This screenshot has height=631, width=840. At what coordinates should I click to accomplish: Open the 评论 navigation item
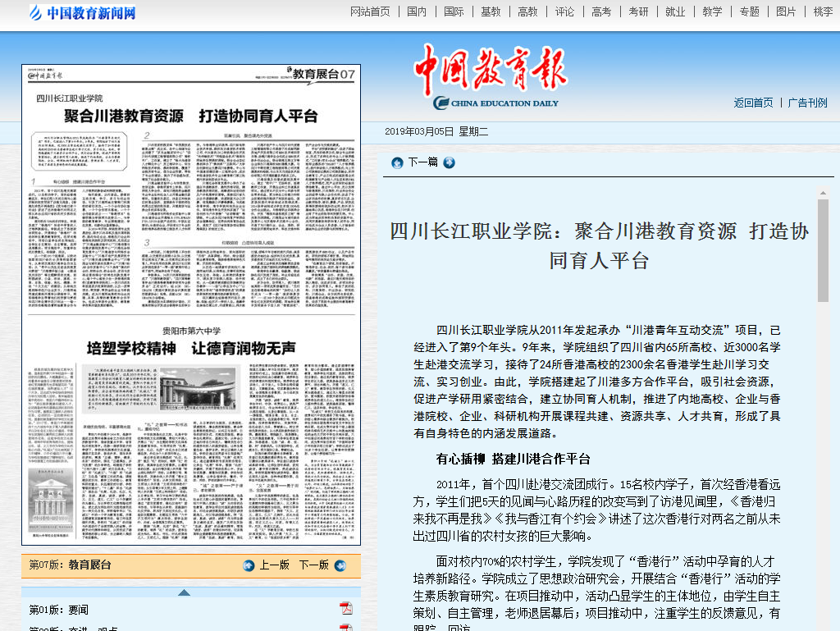pos(564,11)
